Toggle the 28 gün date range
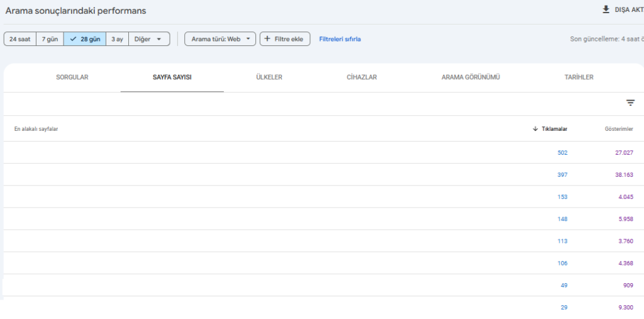644x319 pixels. (x=85, y=39)
